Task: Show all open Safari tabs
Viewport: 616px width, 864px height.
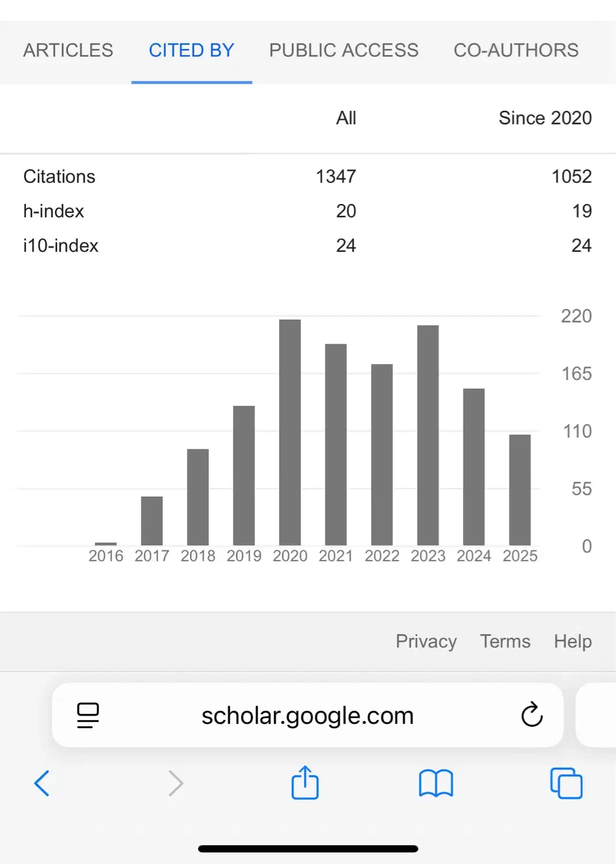Action: point(566,783)
